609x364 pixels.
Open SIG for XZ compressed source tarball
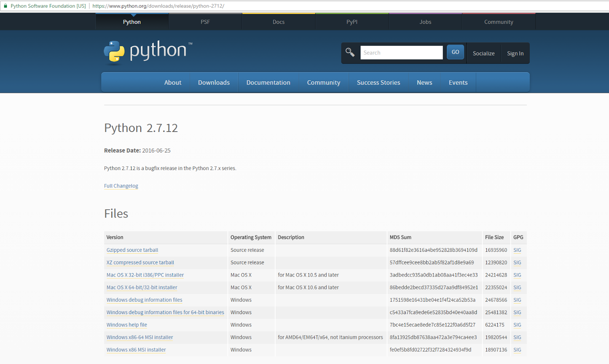coord(517,262)
